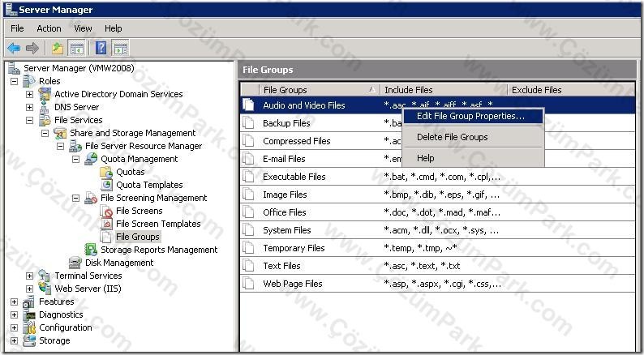Open the File menu
This screenshot has width=644, height=355.
(x=17, y=28)
